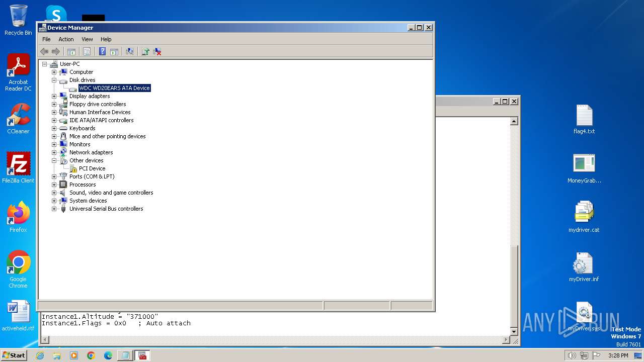Select Acrobat Reader DC desktop icon
Viewport: 644px width, 362px height.
18,72
